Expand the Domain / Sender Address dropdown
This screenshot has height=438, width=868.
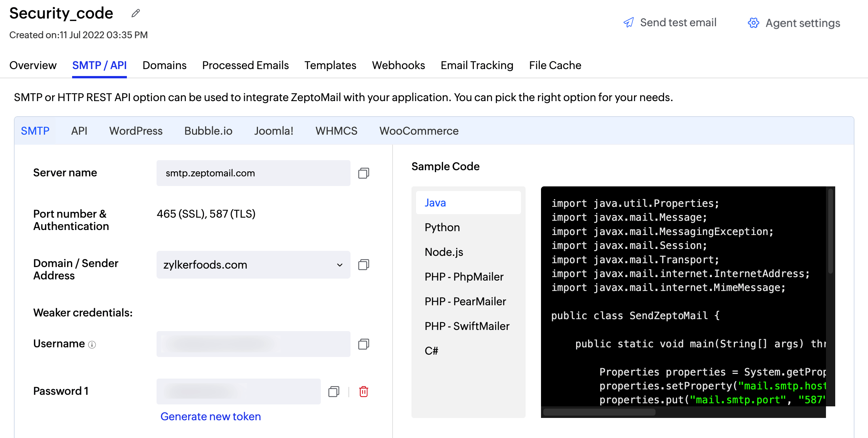(x=339, y=265)
